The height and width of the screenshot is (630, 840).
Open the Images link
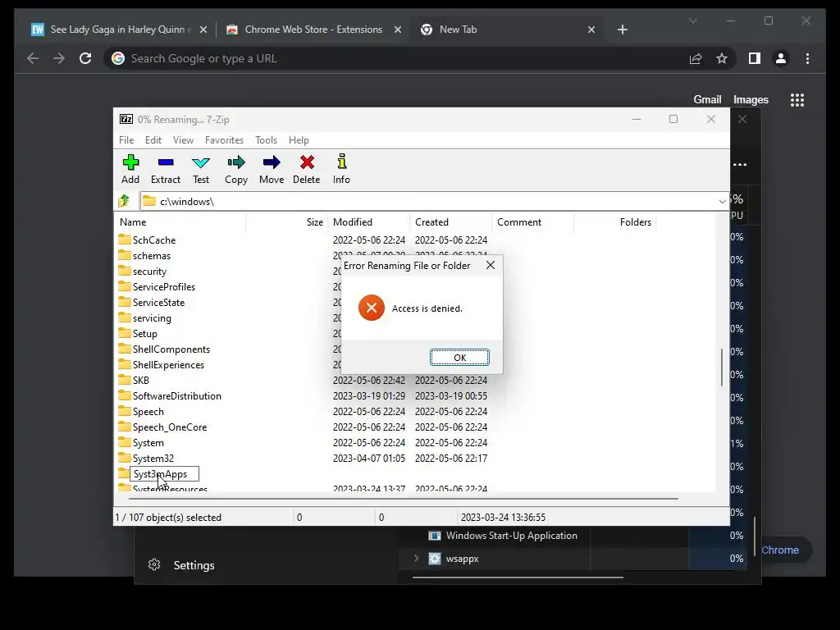pyautogui.click(x=751, y=99)
